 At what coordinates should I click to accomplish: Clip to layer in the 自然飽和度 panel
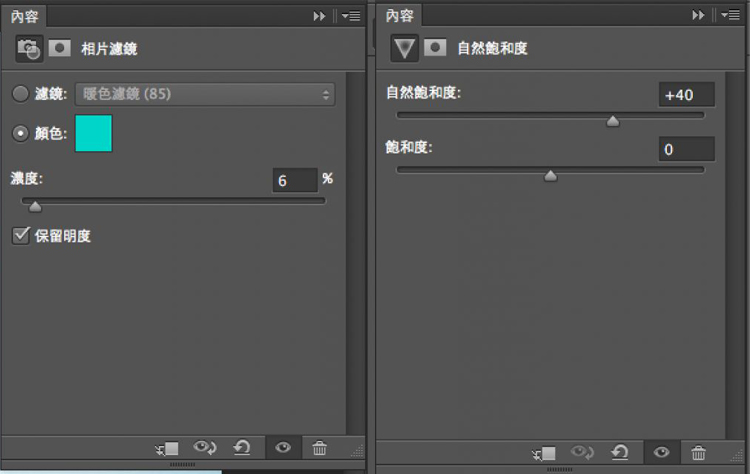click(544, 453)
